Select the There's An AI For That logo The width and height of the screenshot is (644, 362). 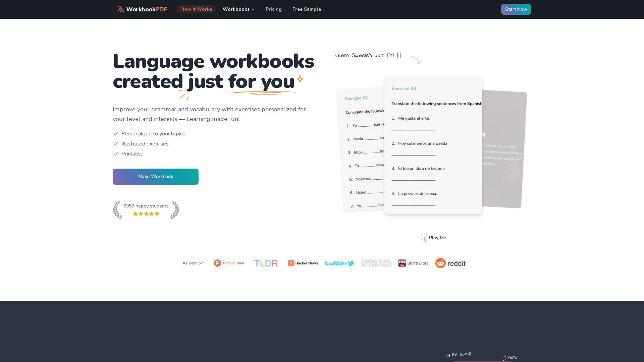(x=376, y=263)
